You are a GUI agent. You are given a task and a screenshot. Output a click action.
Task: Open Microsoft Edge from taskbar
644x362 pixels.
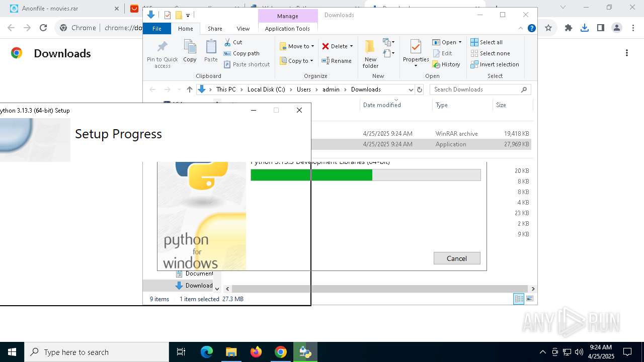point(207,352)
